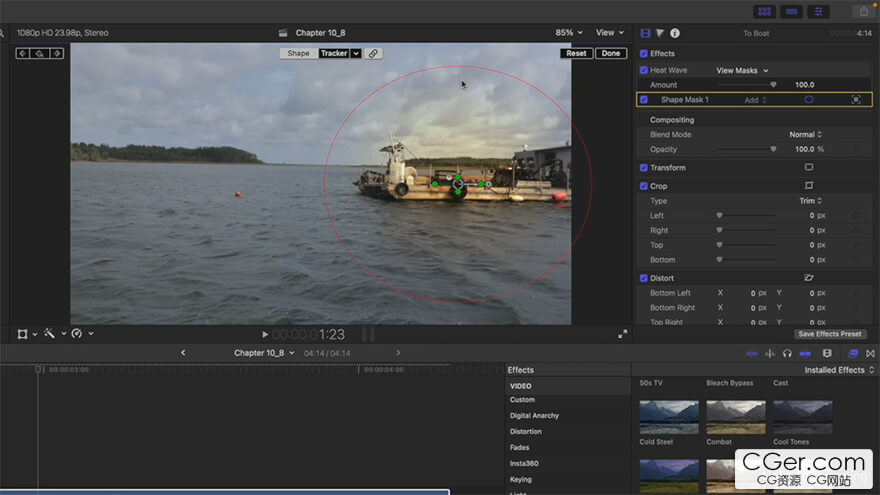Analyze tracking backward arrow icon

[x=22, y=53]
